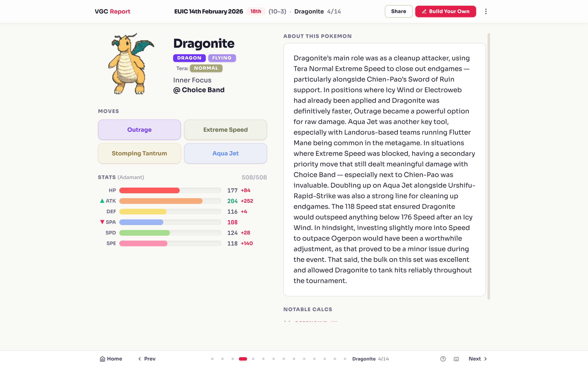Select the Outrage move card
The width and height of the screenshot is (588, 367).
click(139, 130)
